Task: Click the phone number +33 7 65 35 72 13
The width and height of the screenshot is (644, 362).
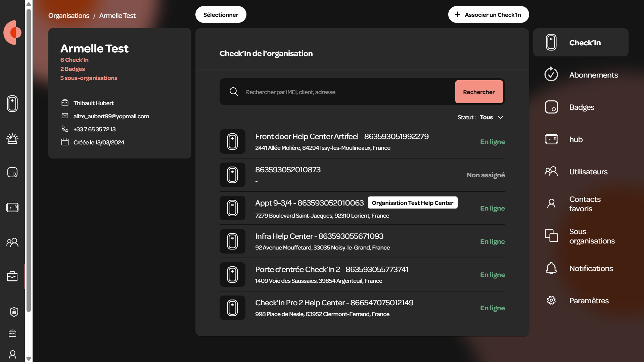Action: tap(94, 129)
